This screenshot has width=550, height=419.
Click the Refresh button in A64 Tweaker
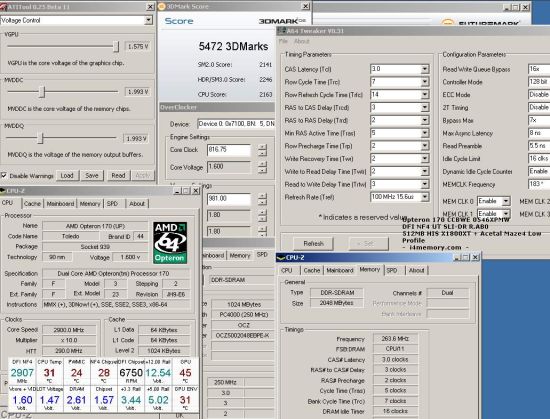tap(314, 244)
